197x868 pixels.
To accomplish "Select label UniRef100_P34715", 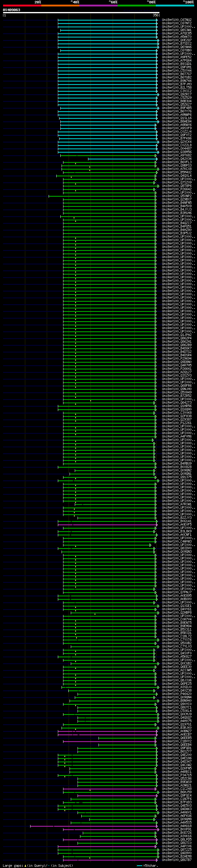I will (176, 775).
